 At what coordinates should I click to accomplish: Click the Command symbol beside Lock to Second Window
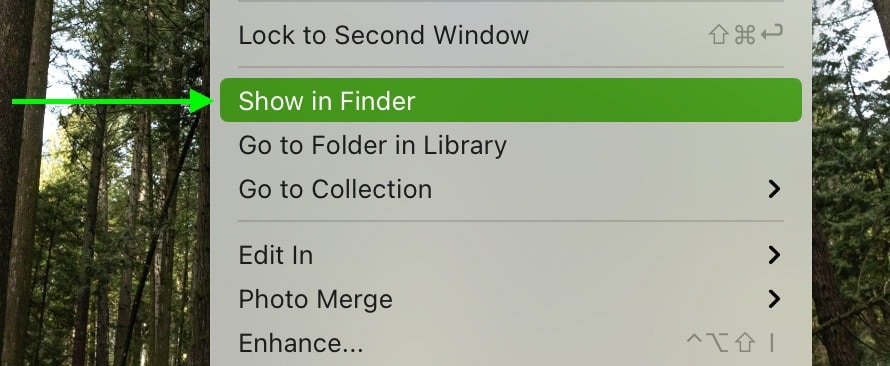tap(745, 35)
